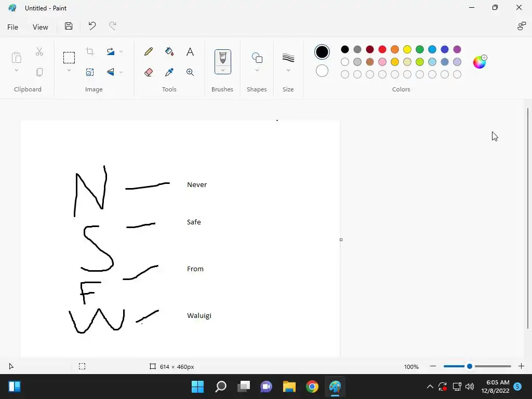532x399 pixels.
Task: Expand the Paste options chevron
Action: [x=16, y=70]
